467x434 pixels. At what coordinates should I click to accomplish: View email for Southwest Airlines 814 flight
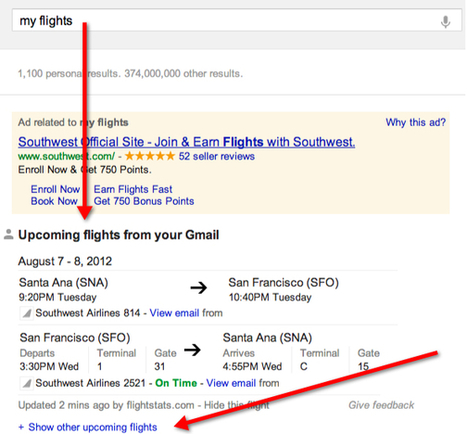tap(174, 313)
